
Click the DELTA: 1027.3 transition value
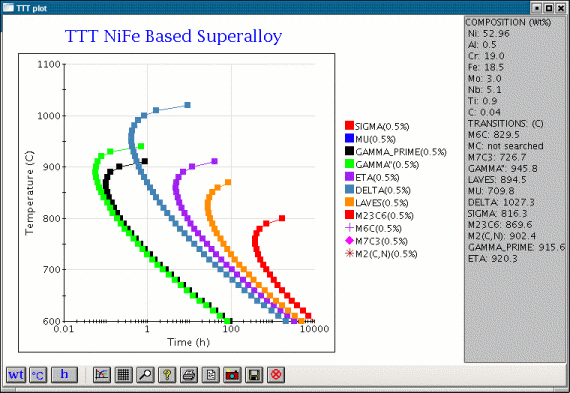(x=501, y=202)
